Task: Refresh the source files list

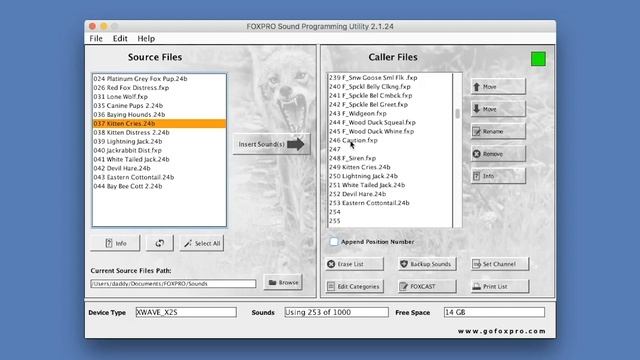Action: [160, 243]
